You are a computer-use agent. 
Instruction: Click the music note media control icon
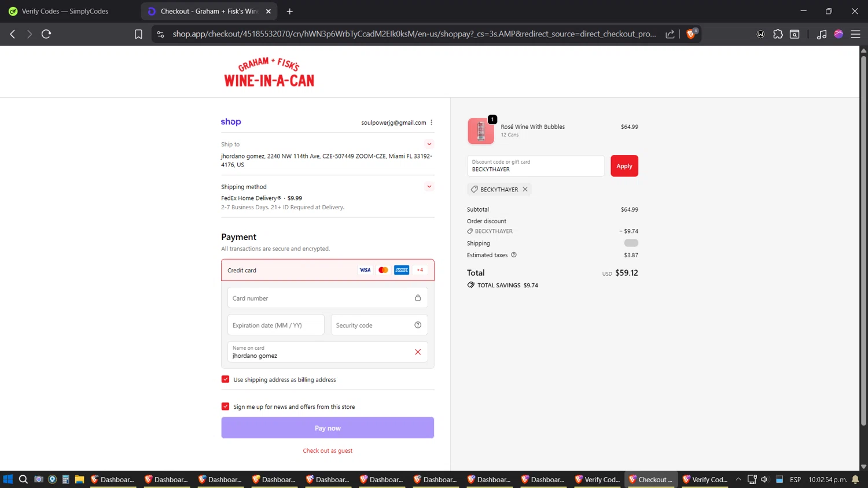(x=821, y=34)
